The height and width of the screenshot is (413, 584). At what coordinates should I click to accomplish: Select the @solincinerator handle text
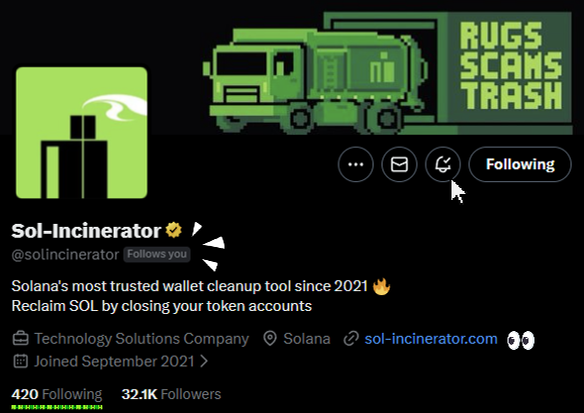coord(65,255)
